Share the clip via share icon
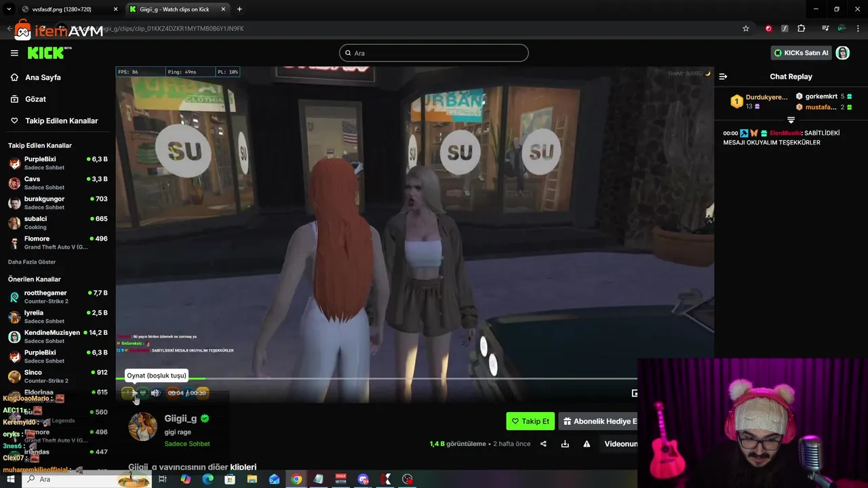This screenshot has width=868, height=488. coord(543,444)
